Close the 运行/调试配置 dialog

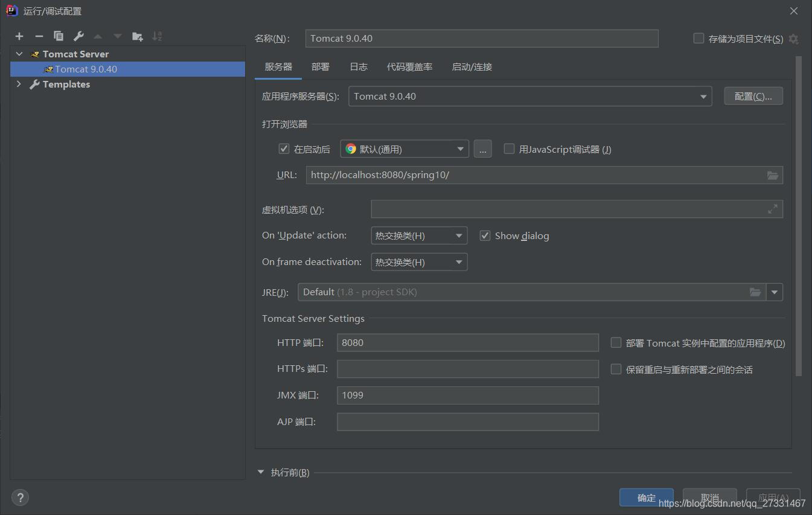794,11
